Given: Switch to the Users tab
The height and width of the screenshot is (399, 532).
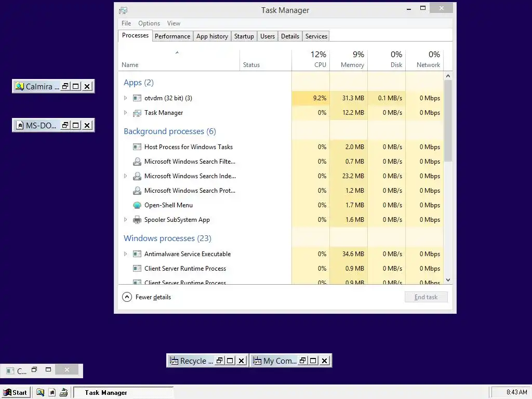Looking at the screenshot, I should click(268, 36).
